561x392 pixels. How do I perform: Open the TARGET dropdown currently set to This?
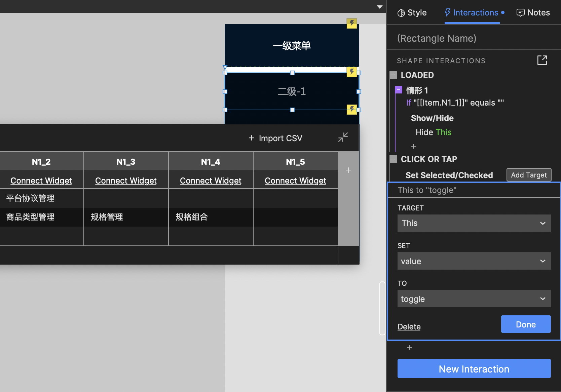[x=474, y=223]
